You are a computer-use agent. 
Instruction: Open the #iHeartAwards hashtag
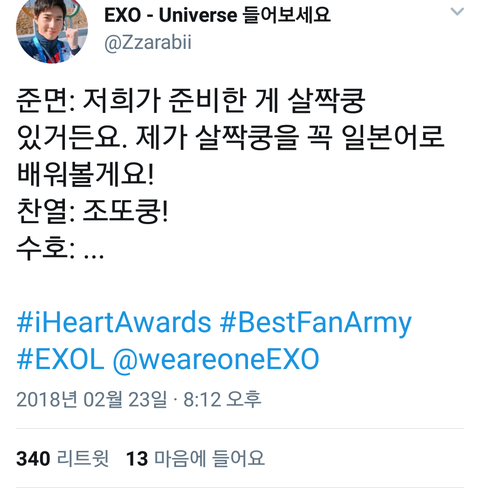(114, 322)
